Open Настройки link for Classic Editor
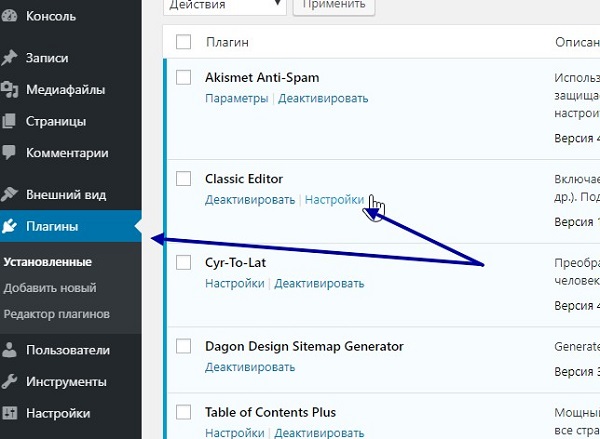Viewport: 600px width, 439px height. (334, 200)
